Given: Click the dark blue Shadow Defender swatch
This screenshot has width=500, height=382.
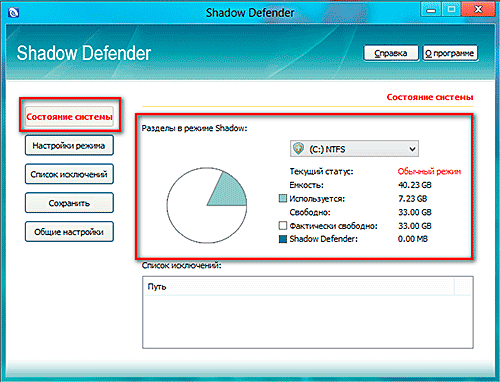Looking at the screenshot, I should 283,239.
